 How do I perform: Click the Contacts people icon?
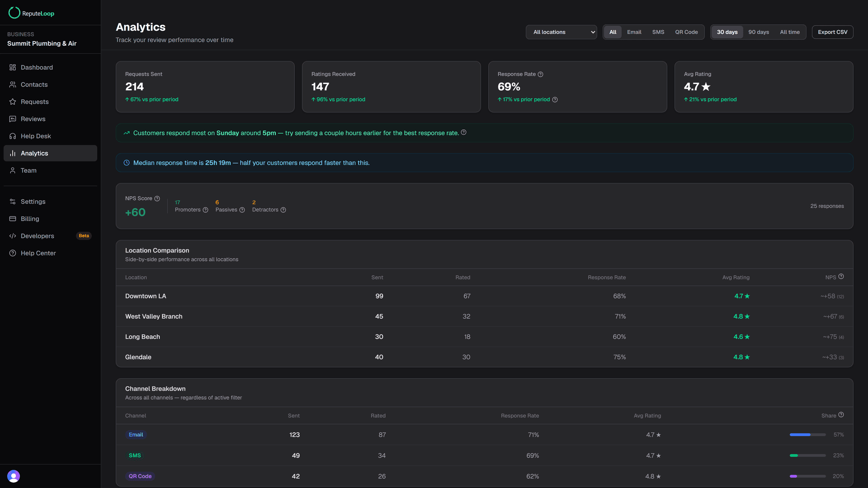13,84
